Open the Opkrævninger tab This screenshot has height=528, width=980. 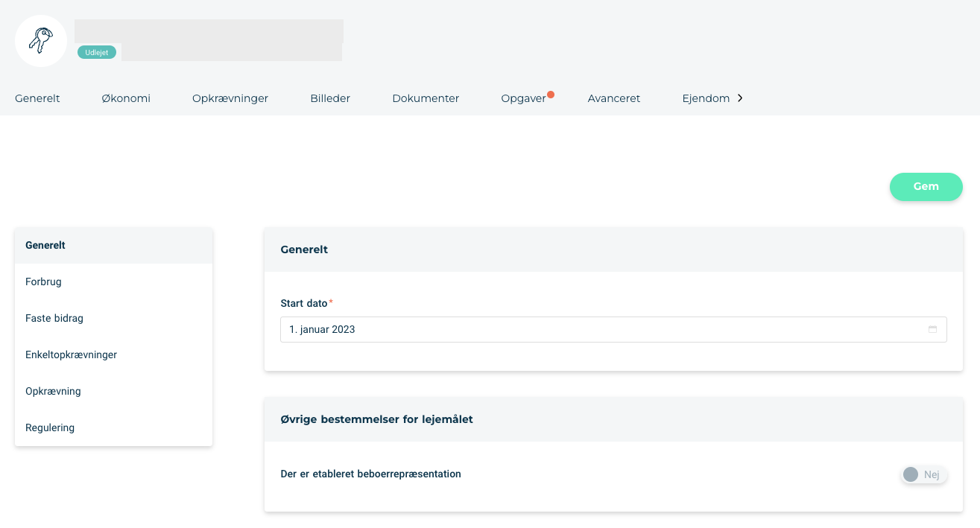(x=230, y=98)
